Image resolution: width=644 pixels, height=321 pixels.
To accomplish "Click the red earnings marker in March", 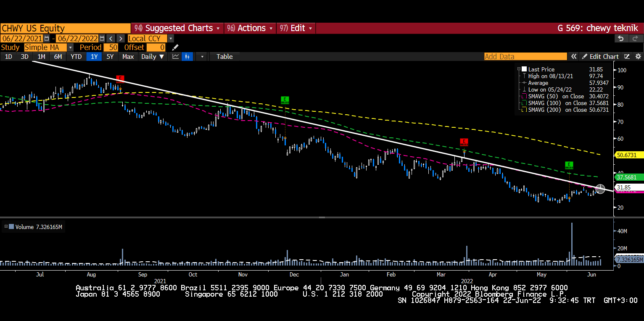I will click(464, 142).
